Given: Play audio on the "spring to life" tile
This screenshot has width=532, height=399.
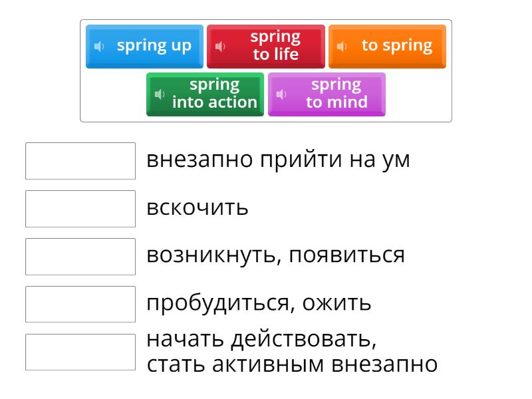Looking at the screenshot, I should pos(220,46).
